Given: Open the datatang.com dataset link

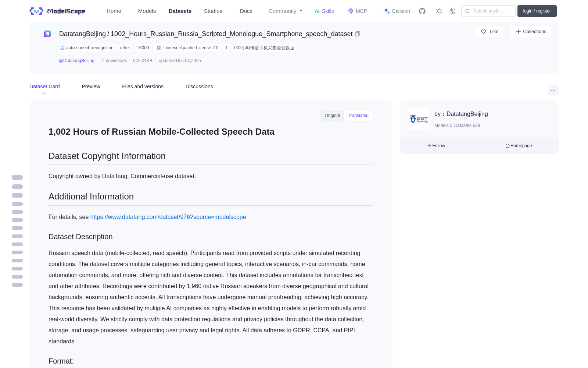Looking at the screenshot, I should click(168, 217).
